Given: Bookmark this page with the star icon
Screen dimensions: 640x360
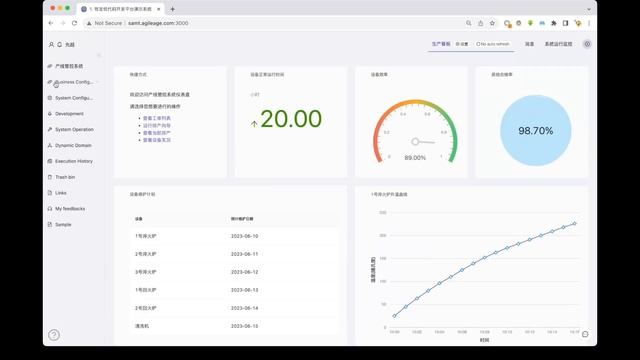Looking at the screenshot, I should [x=492, y=23].
